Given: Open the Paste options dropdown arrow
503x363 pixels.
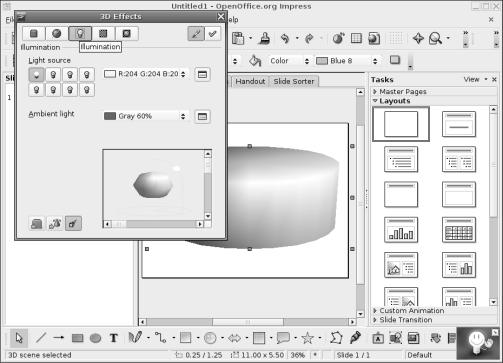Looking at the screenshot, I should (250, 38).
